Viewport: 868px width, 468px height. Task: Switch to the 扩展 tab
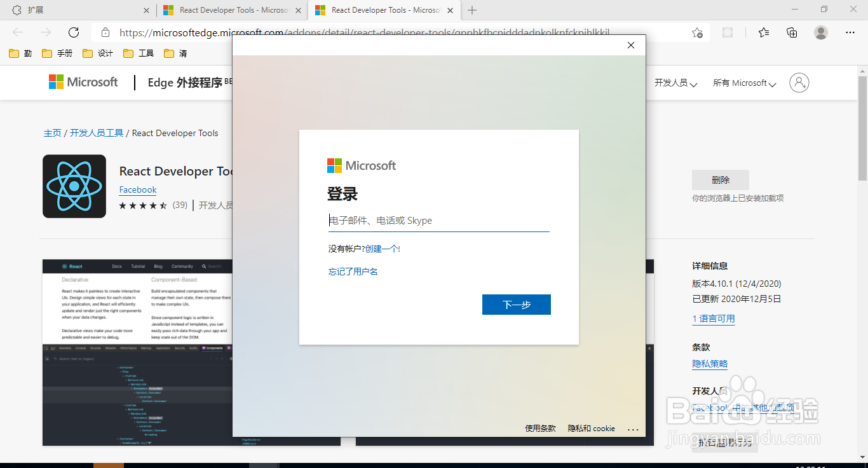(x=78, y=10)
